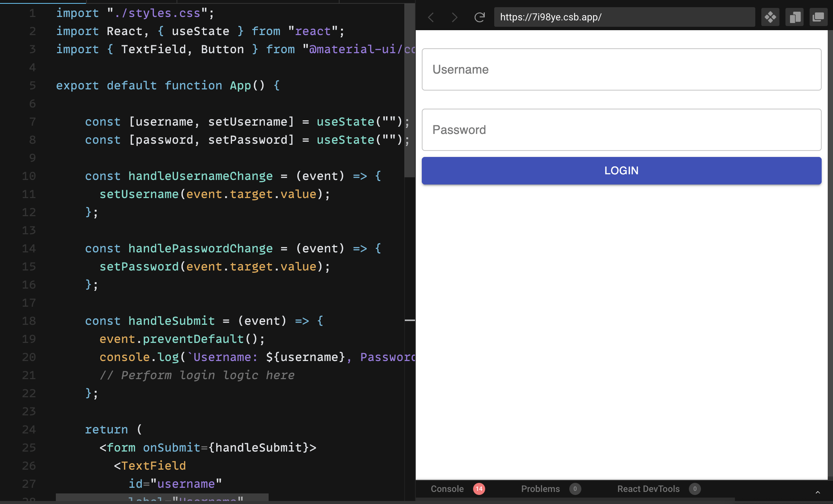The height and width of the screenshot is (504, 833).
Task: Click the preview URL address bar
Action: 624,17
